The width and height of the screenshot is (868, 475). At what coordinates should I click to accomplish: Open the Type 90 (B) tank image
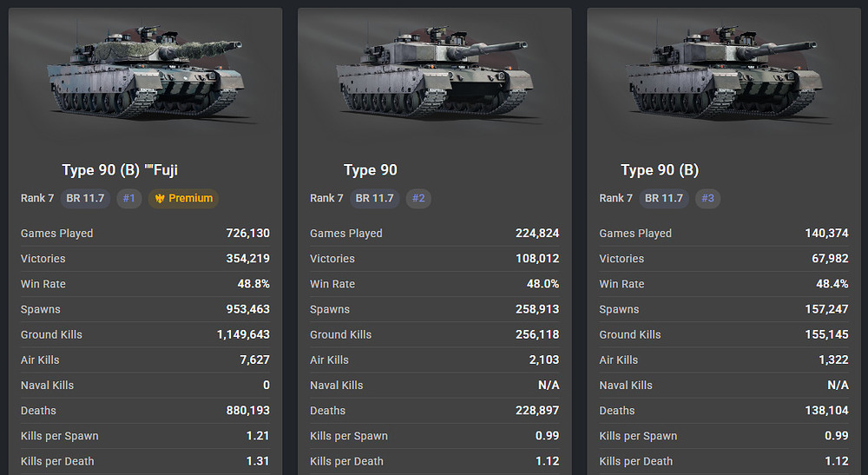coord(724,73)
